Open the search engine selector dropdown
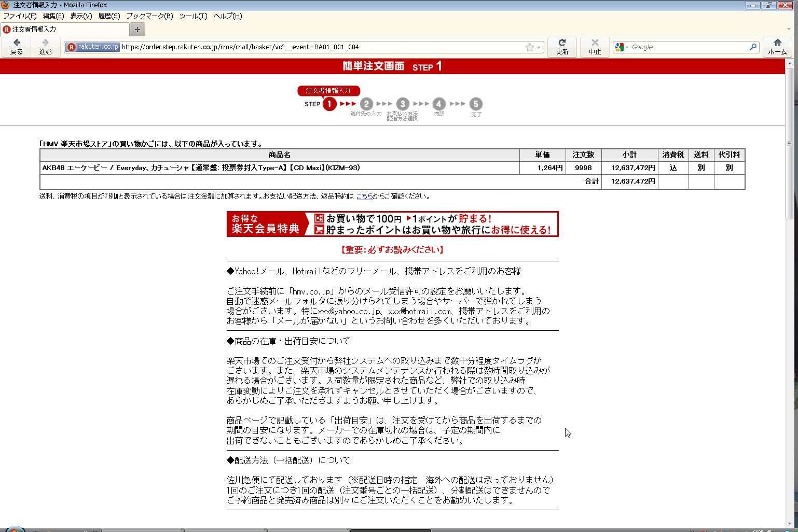The width and height of the screenshot is (798, 532). coord(622,47)
